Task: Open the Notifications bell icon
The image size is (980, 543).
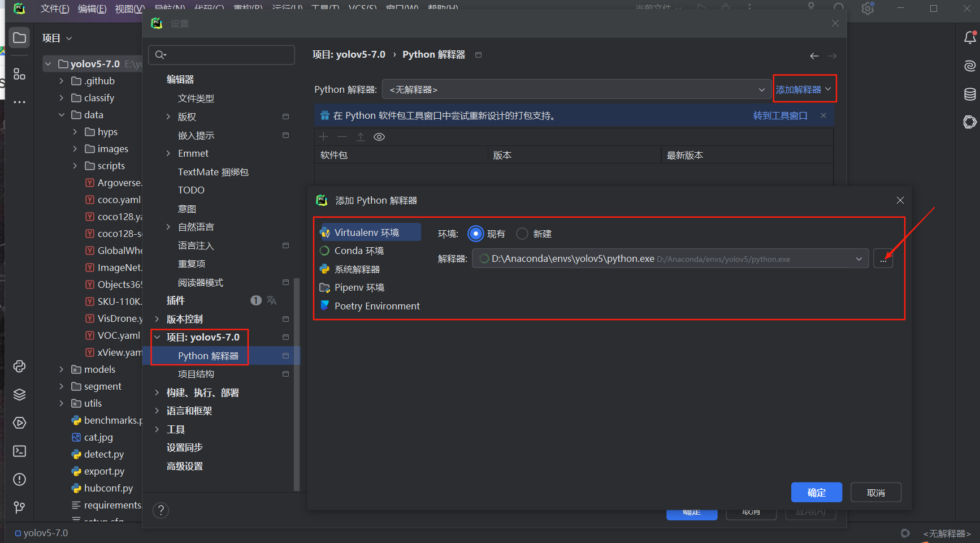Action: pyautogui.click(x=970, y=38)
